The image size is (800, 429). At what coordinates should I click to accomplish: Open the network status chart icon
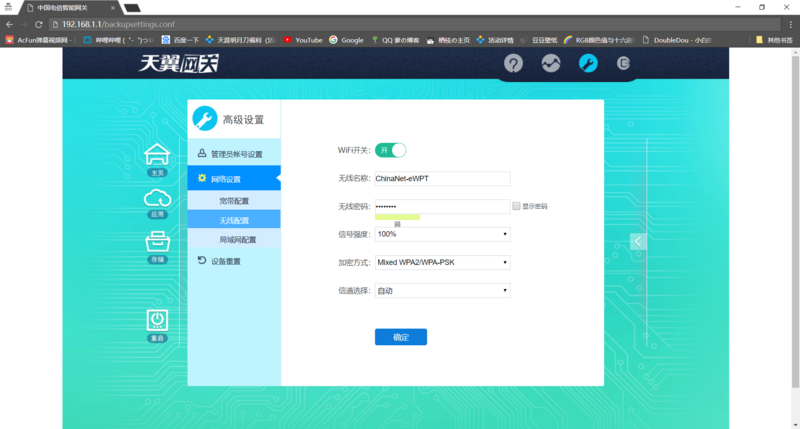click(551, 64)
